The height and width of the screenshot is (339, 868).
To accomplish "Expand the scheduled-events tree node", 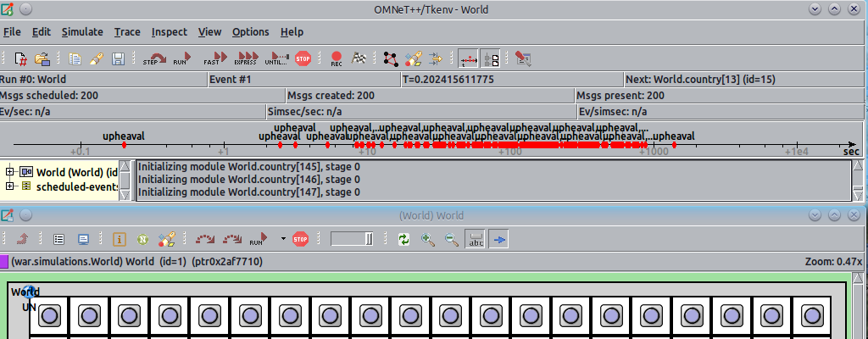I will [10, 186].
